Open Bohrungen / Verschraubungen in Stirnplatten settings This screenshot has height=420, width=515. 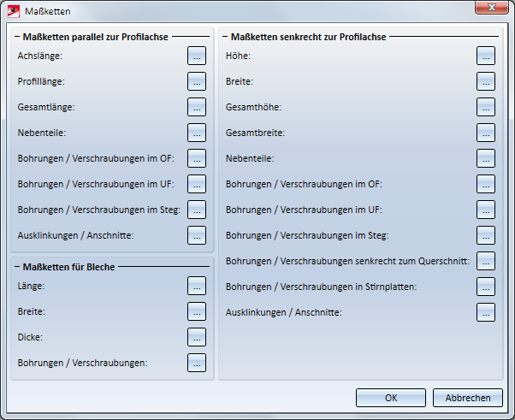(x=486, y=287)
